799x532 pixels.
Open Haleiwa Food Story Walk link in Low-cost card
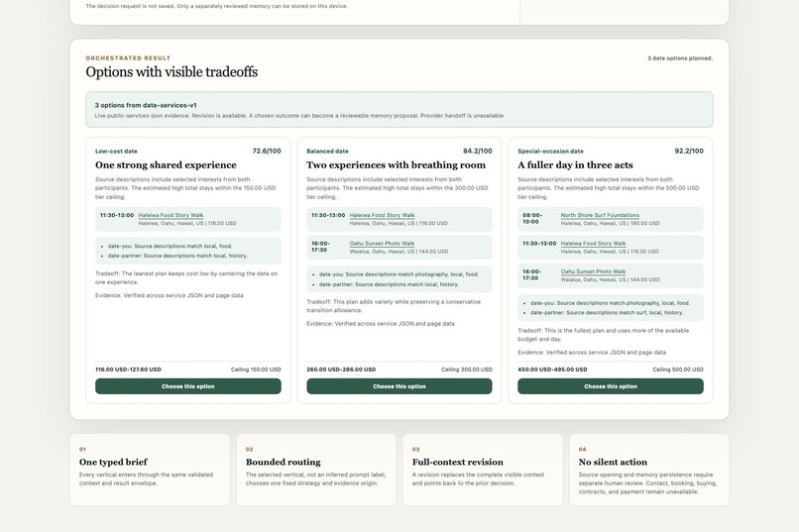click(x=171, y=215)
